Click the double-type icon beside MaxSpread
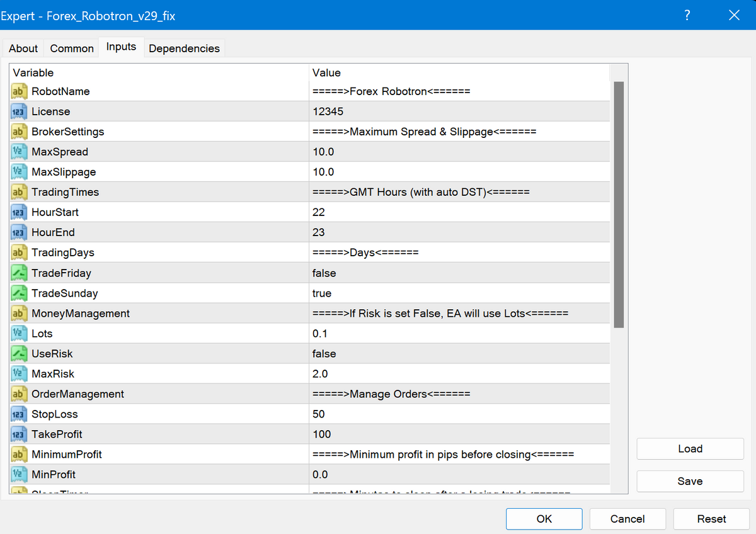756x534 pixels. click(x=19, y=152)
